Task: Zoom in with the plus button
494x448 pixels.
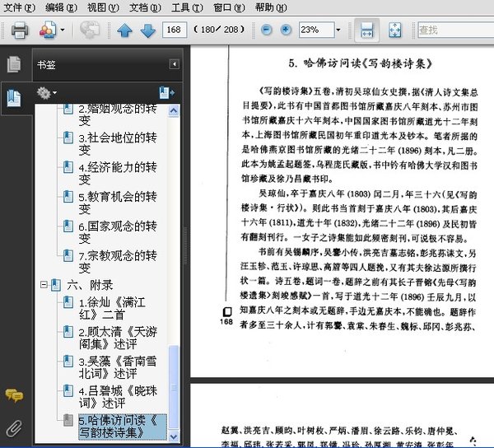Action: [x=286, y=30]
